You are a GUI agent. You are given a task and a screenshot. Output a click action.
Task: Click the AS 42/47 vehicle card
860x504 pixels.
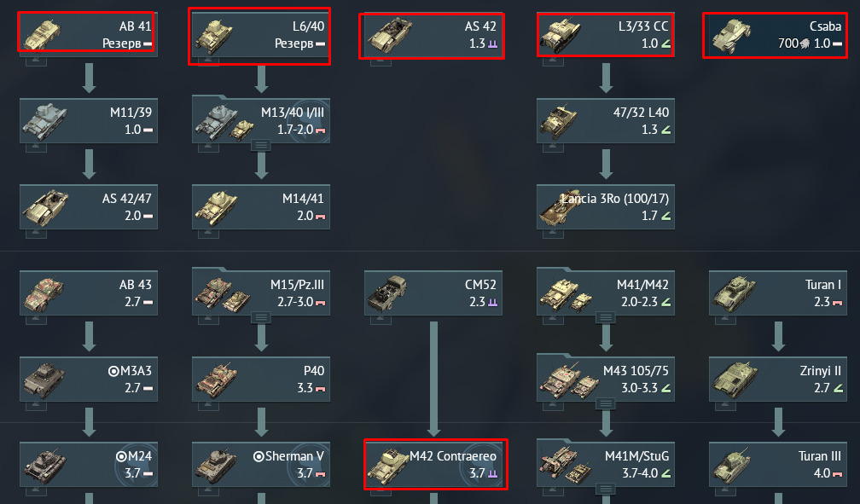pyautogui.click(x=89, y=206)
